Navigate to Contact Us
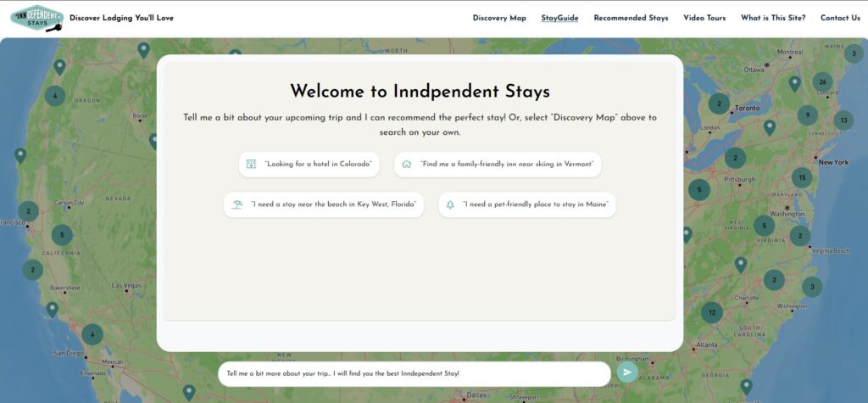Viewport: 868px width, 403px height. click(840, 18)
